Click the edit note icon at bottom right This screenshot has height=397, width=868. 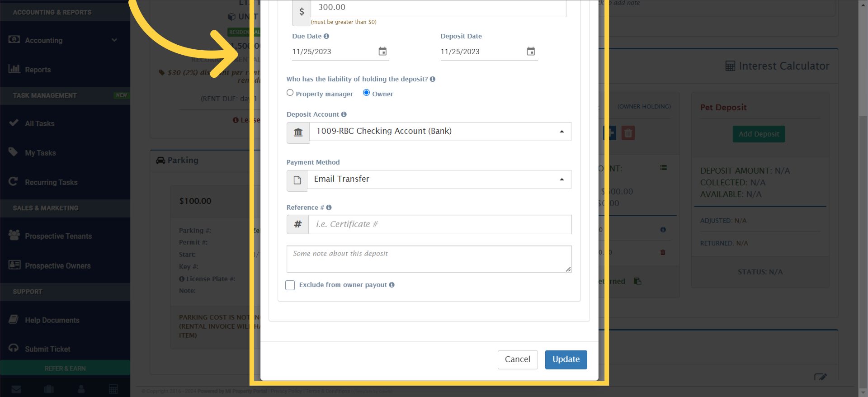(x=820, y=377)
